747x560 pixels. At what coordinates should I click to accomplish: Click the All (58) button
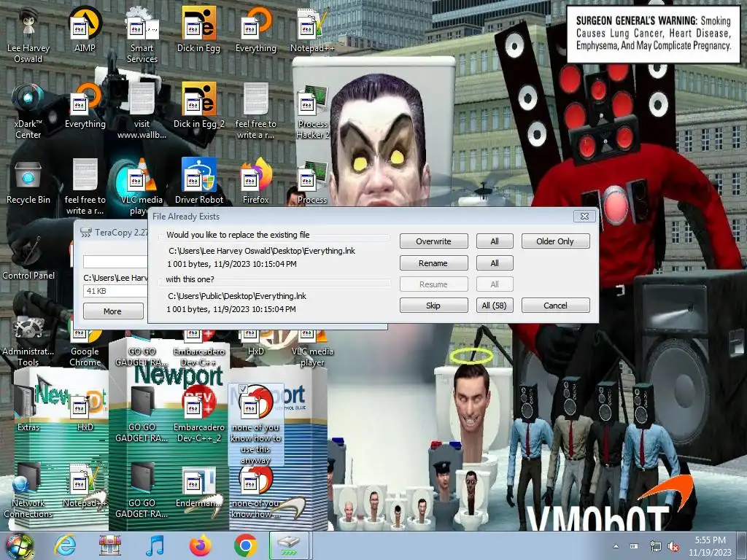[495, 306]
